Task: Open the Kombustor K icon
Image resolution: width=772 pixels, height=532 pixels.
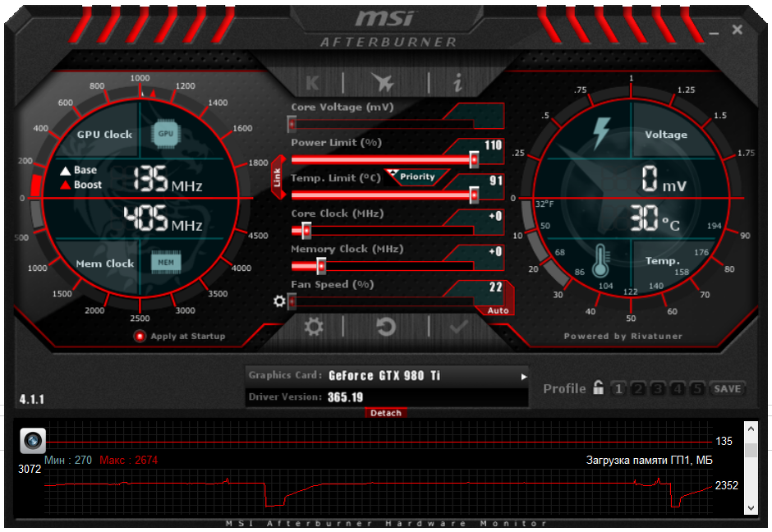Action: (313, 83)
